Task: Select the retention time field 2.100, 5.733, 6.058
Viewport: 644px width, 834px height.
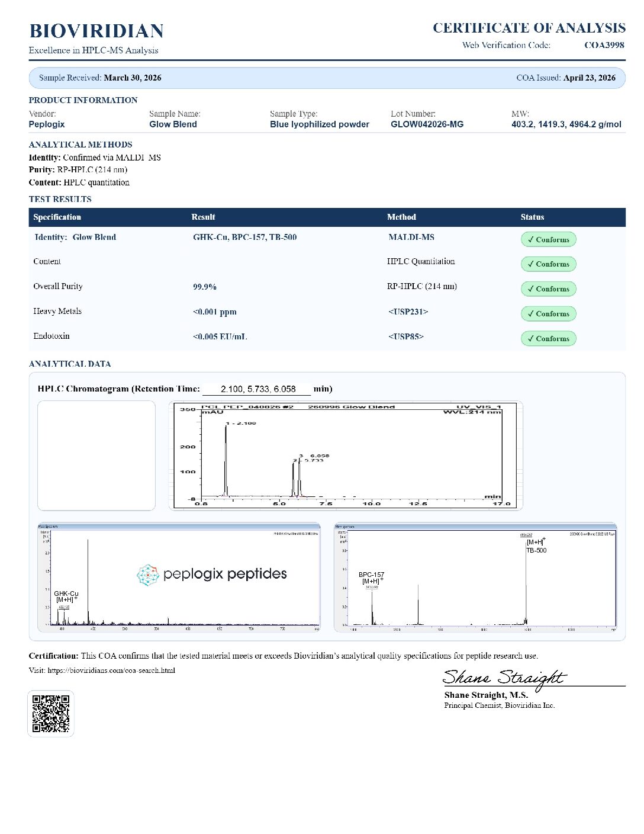Action: pyautogui.click(x=257, y=389)
